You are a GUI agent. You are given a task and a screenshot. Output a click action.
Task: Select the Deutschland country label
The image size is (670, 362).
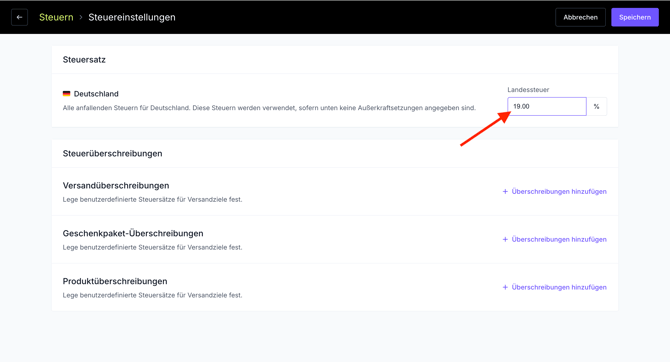point(96,94)
